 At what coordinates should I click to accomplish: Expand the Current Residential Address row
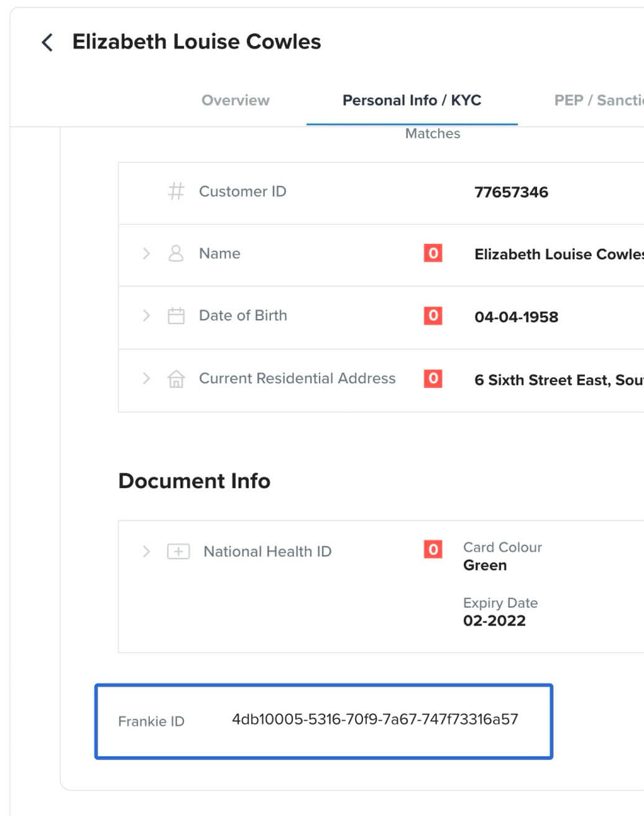(x=146, y=378)
